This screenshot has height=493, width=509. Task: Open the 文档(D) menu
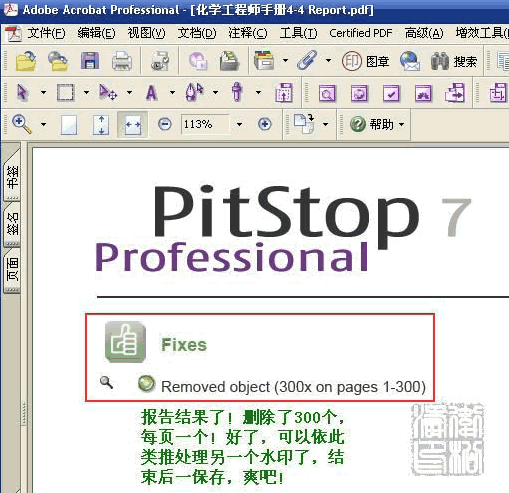coord(197,33)
